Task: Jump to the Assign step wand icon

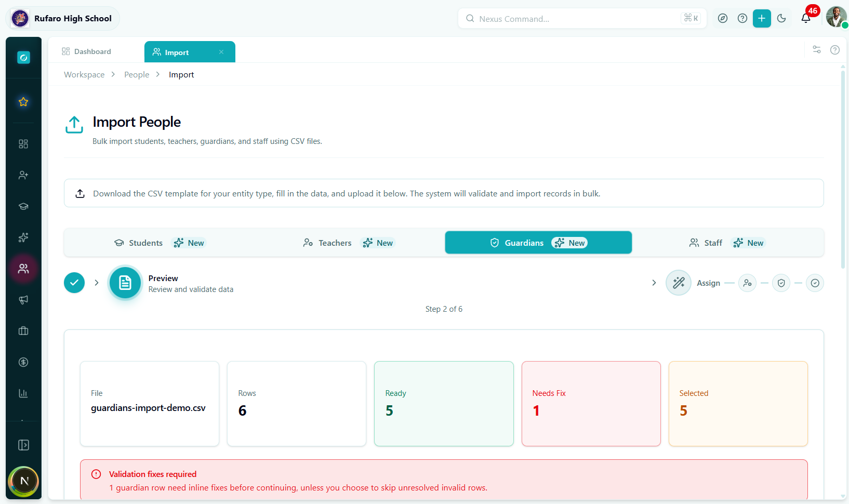Action: [x=679, y=283]
